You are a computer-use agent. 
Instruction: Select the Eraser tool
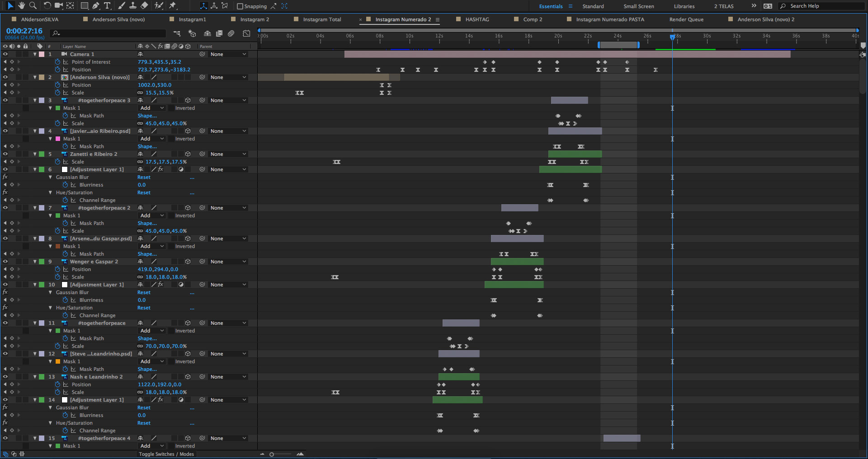click(x=144, y=6)
